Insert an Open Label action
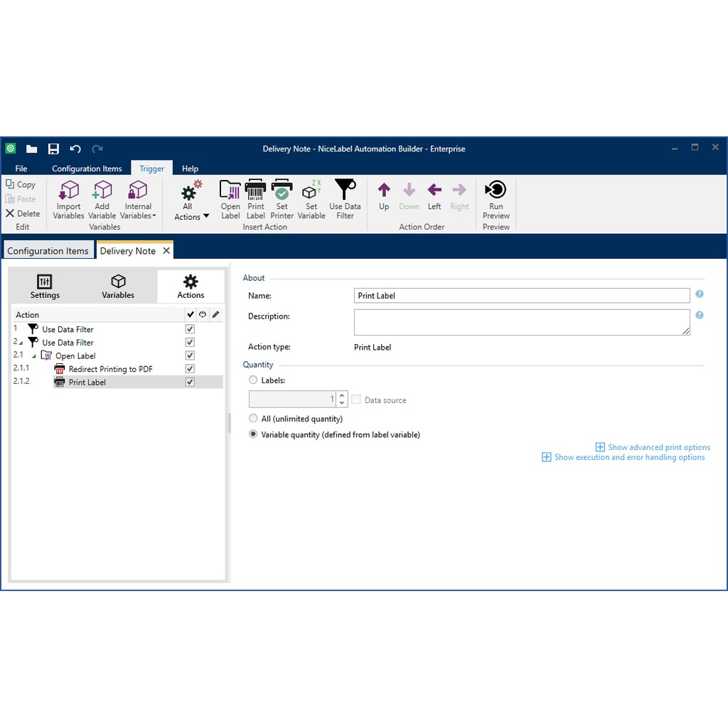Image resolution: width=728 pixels, height=728 pixels. 230,191
